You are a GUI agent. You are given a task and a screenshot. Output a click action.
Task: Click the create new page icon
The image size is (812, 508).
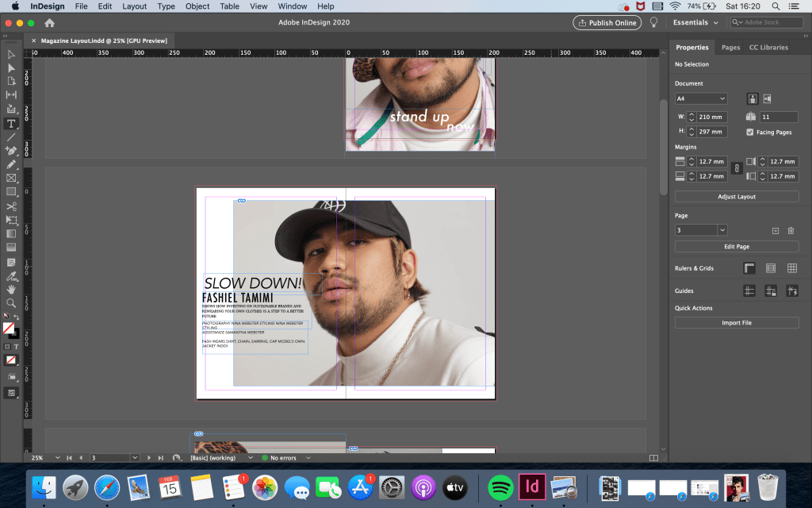coord(776,230)
